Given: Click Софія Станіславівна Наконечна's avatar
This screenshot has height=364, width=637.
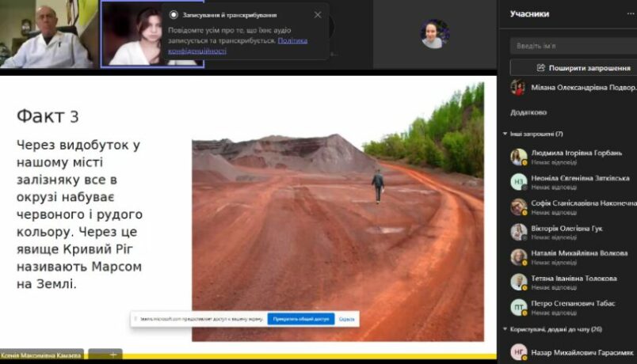Looking at the screenshot, I should click(x=518, y=207).
